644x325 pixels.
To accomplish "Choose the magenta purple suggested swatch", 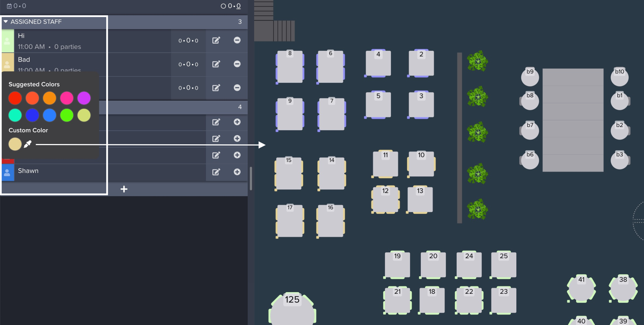I will point(84,98).
